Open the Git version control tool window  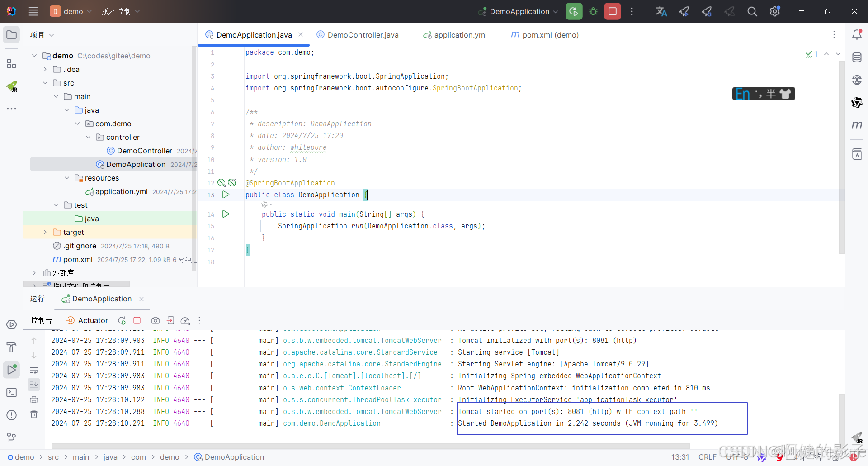pyautogui.click(x=12, y=437)
